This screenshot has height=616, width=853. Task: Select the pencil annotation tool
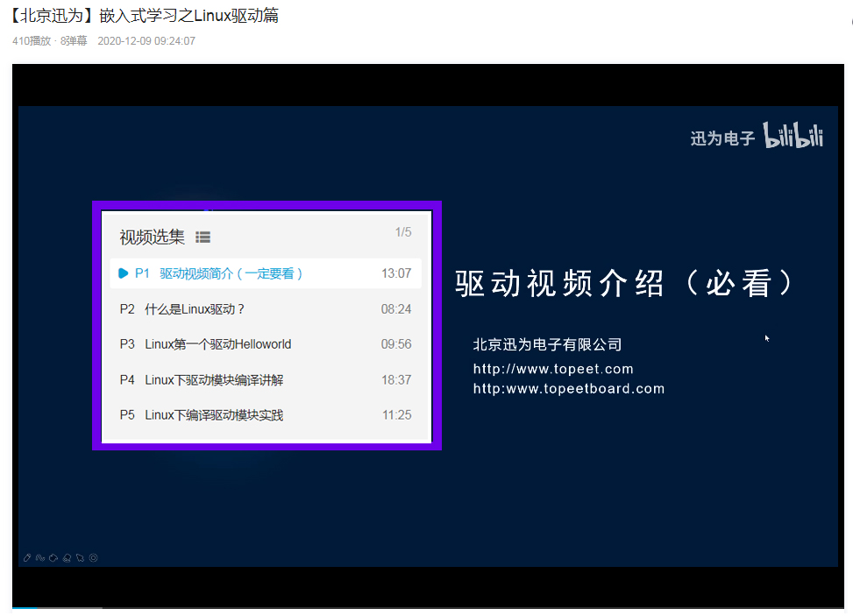(27, 557)
